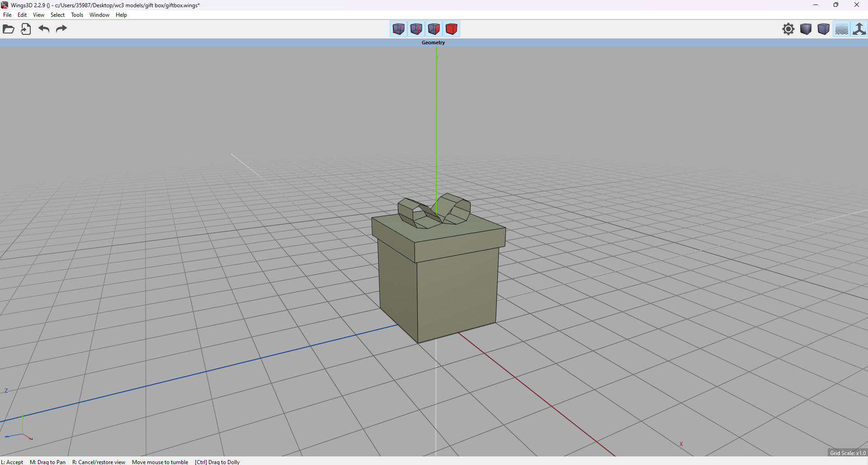Toggle ground plane grid visibility
The width and height of the screenshot is (868, 465).
point(842,29)
